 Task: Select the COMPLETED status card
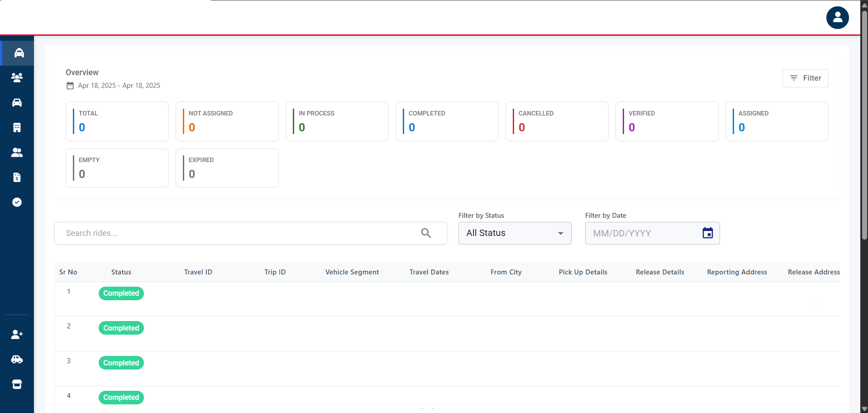[x=447, y=121]
